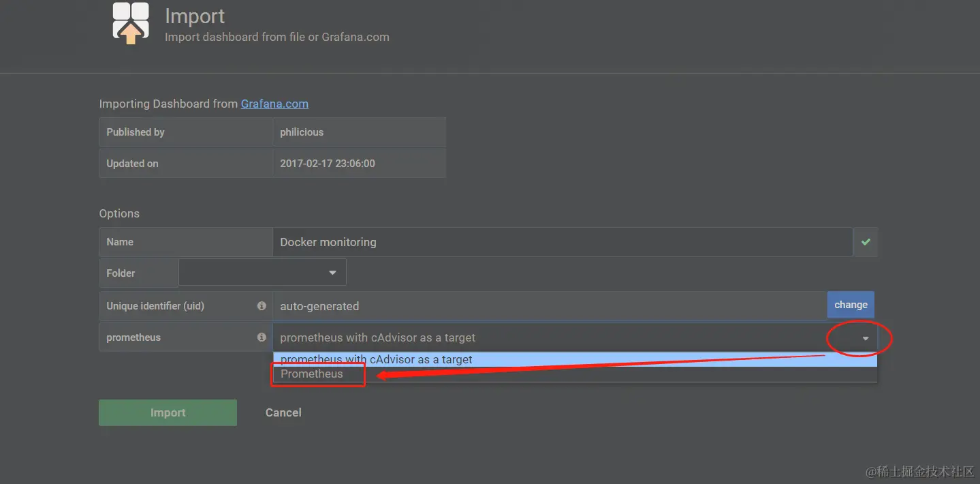This screenshot has width=980, height=484.
Task: Click the "Updated on" label cell
Action: pos(186,164)
